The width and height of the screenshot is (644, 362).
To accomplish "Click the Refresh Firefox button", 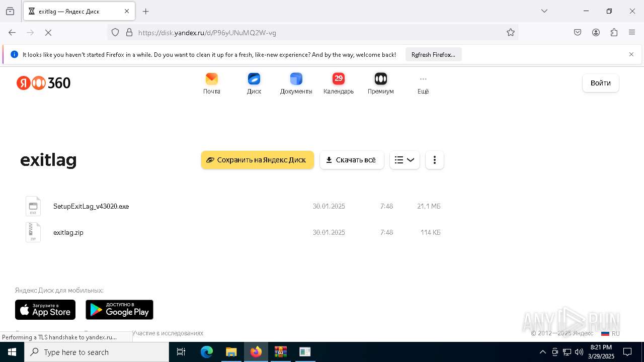I will pos(433,54).
